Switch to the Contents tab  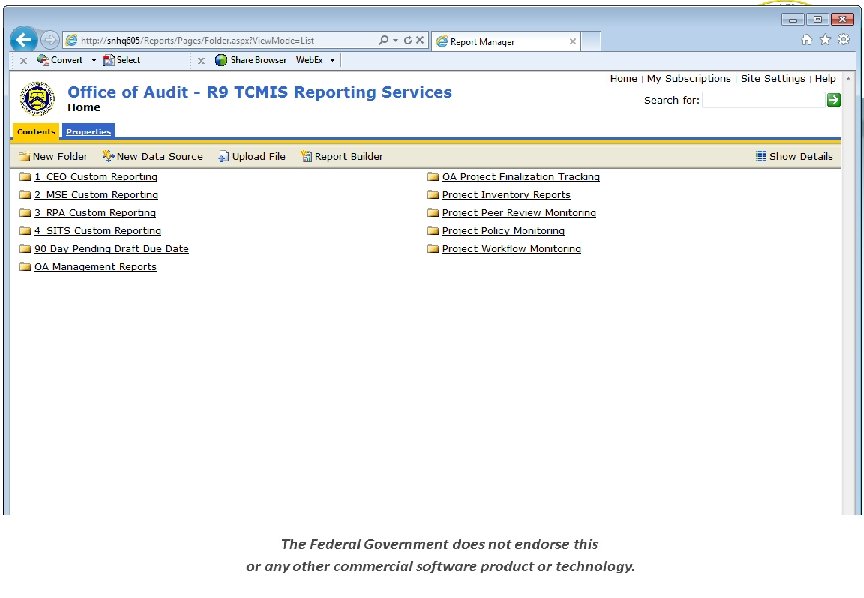point(36,131)
